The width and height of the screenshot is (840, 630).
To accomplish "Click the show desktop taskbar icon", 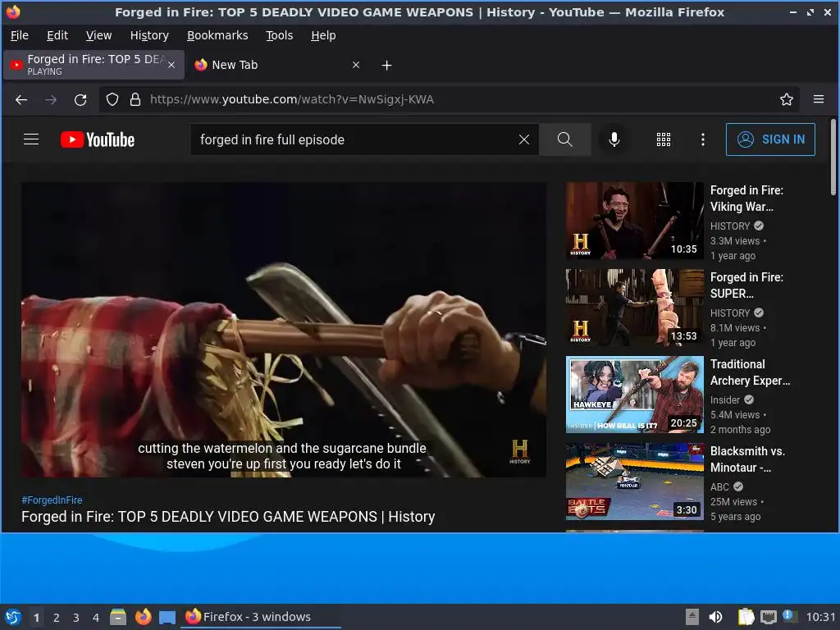I will [x=167, y=617].
